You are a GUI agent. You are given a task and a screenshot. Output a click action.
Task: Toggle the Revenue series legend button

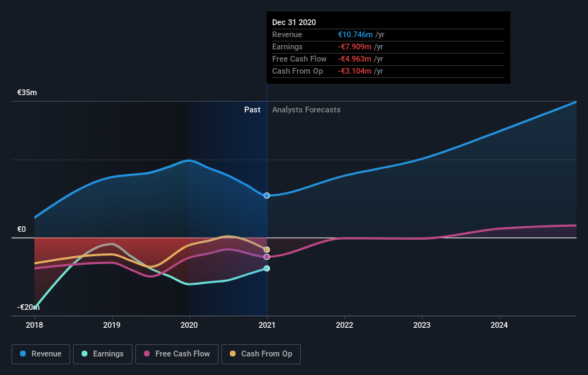[x=41, y=354]
